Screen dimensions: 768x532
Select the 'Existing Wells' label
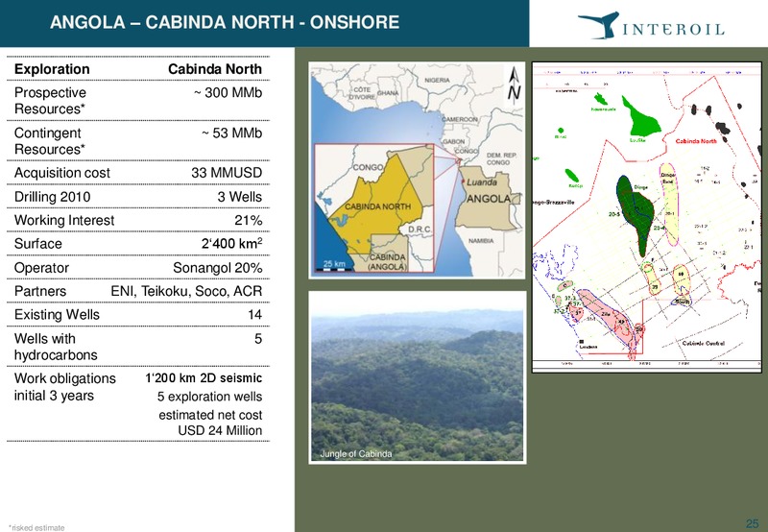tap(57, 315)
